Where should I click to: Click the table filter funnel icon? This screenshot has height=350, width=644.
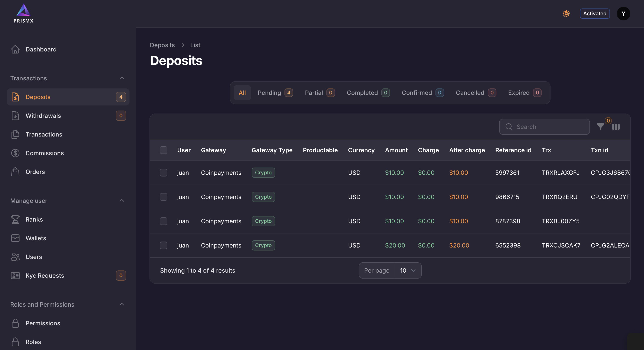(x=600, y=127)
